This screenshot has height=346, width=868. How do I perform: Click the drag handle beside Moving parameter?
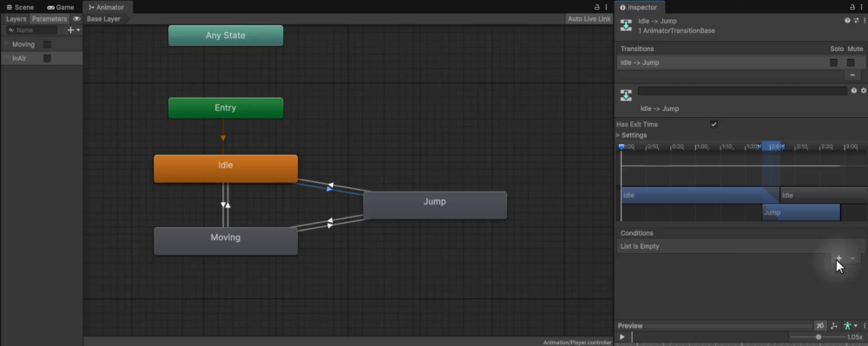coord(7,43)
